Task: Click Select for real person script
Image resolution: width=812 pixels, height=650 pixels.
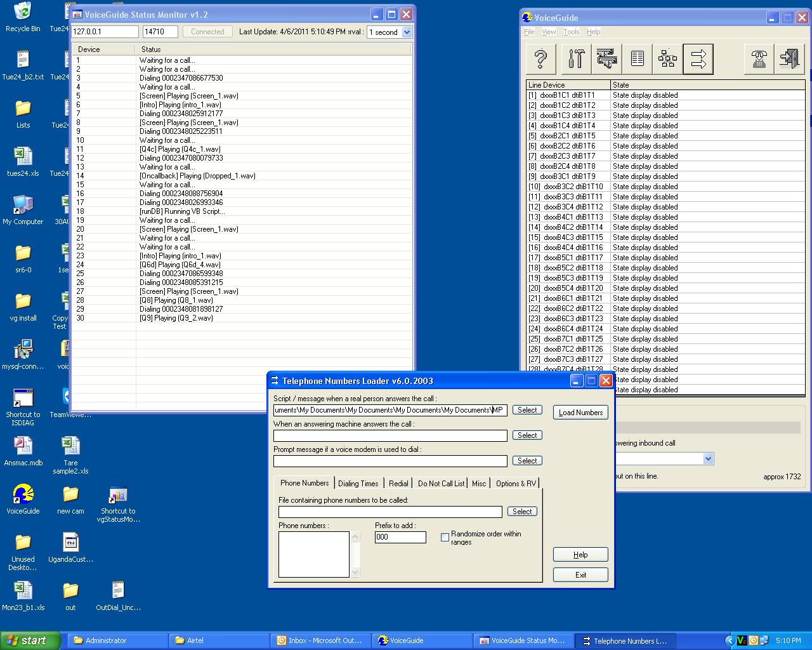Action: click(527, 410)
